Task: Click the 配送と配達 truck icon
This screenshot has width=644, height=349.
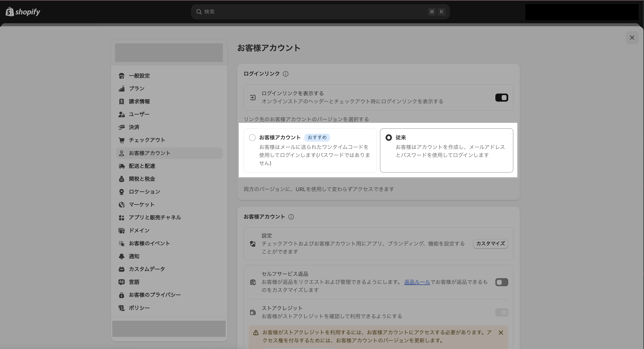Action: click(121, 166)
